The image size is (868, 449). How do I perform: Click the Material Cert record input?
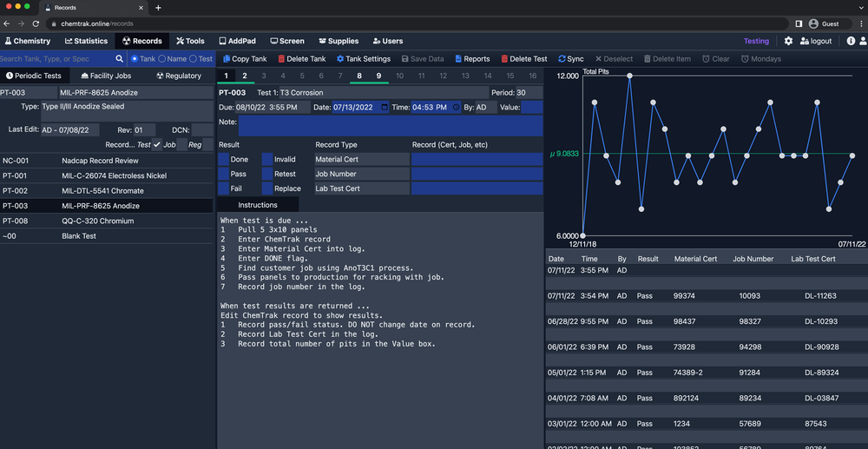pyautogui.click(x=477, y=159)
